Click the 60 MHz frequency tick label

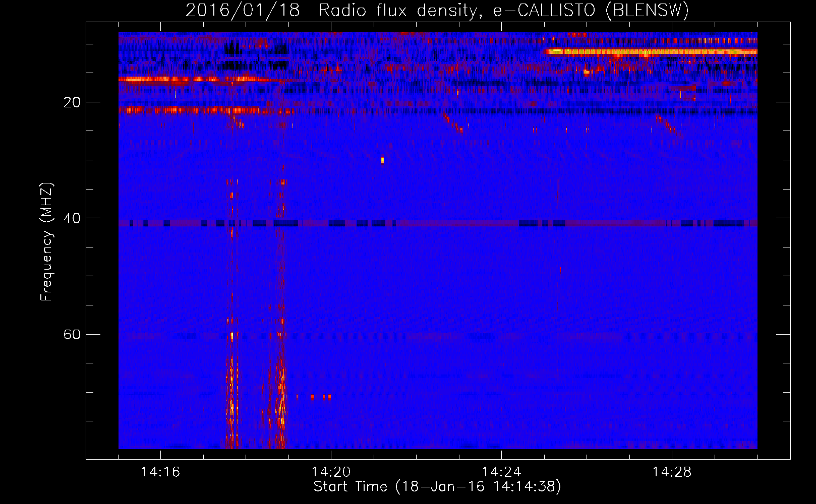(x=72, y=335)
